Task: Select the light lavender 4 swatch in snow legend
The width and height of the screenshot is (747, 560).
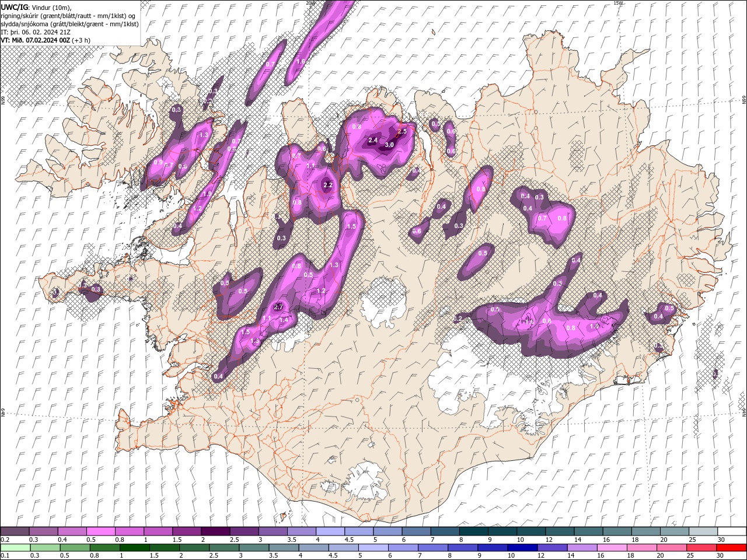Action: click(330, 531)
